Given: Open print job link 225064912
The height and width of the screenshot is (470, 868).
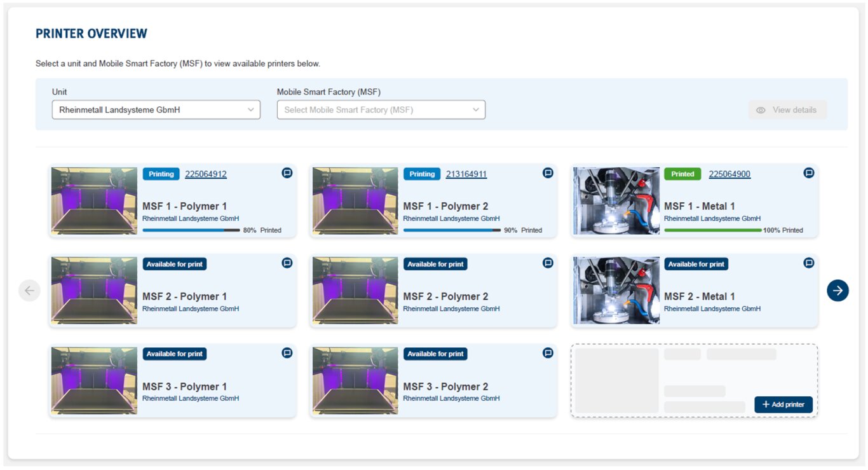Looking at the screenshot, I should 206,174.
